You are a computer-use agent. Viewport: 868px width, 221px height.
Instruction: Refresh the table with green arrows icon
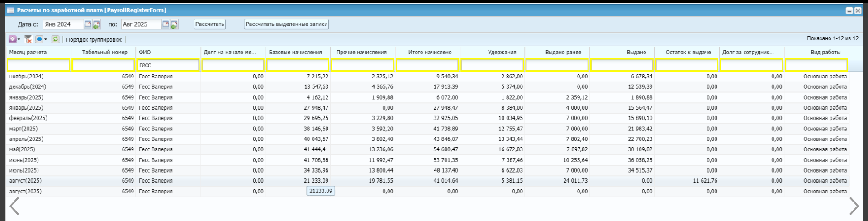pos(55,40)
